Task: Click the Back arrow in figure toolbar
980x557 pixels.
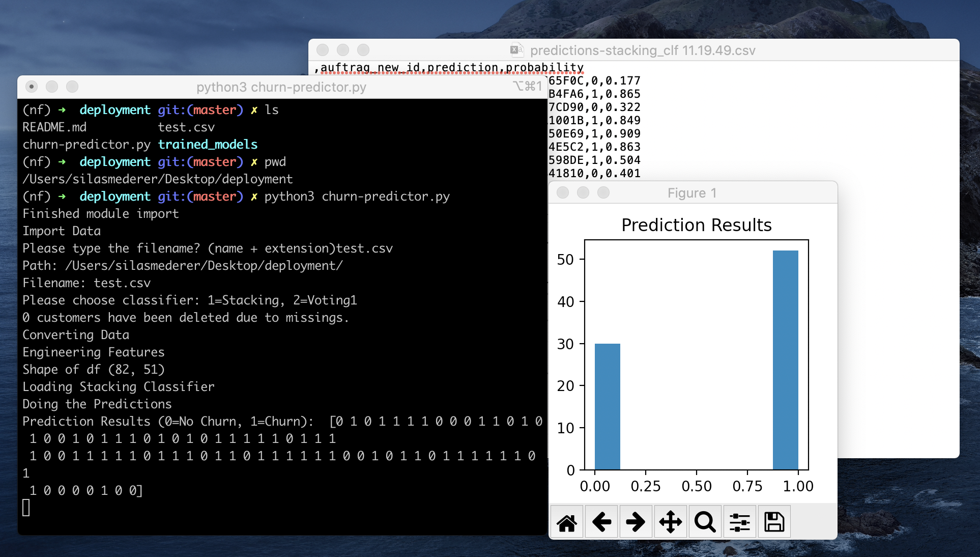Action: click(601, 522)
